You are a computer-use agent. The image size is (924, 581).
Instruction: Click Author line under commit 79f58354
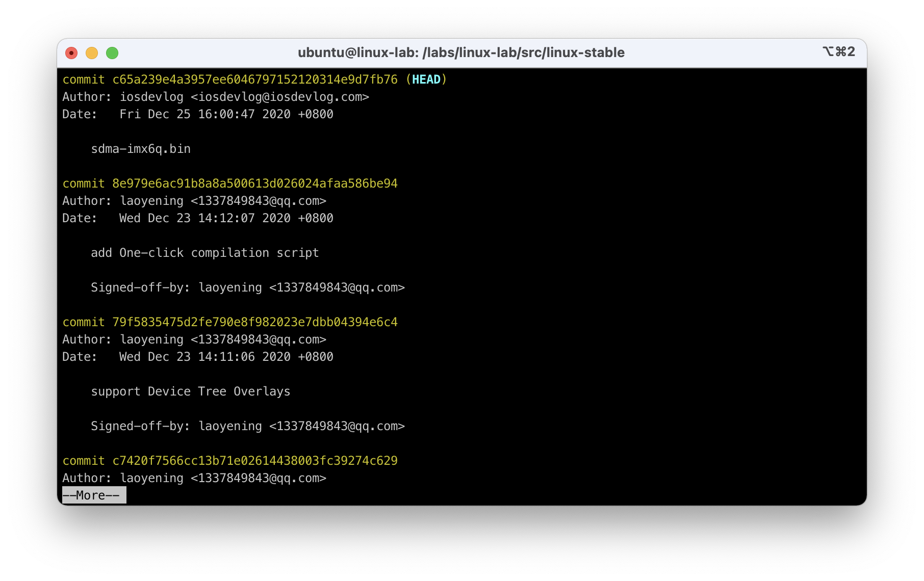tap(194, 339)
